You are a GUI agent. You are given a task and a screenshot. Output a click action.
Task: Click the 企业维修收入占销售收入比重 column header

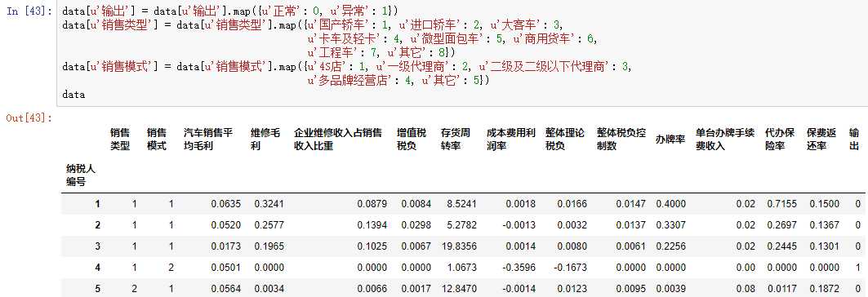(x=338, y=140)
